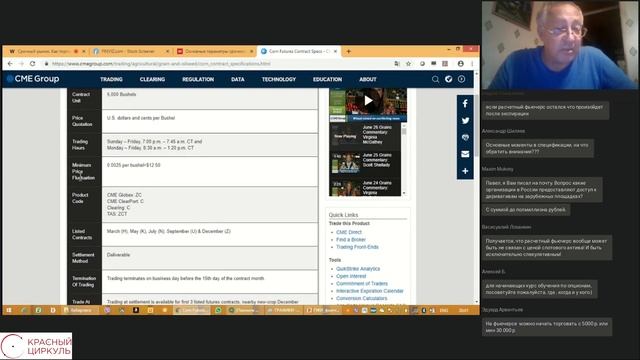Switch to the FINVIZ.com Stock Screener tab
Screen dimensions: 640x360
coord(130,51)
